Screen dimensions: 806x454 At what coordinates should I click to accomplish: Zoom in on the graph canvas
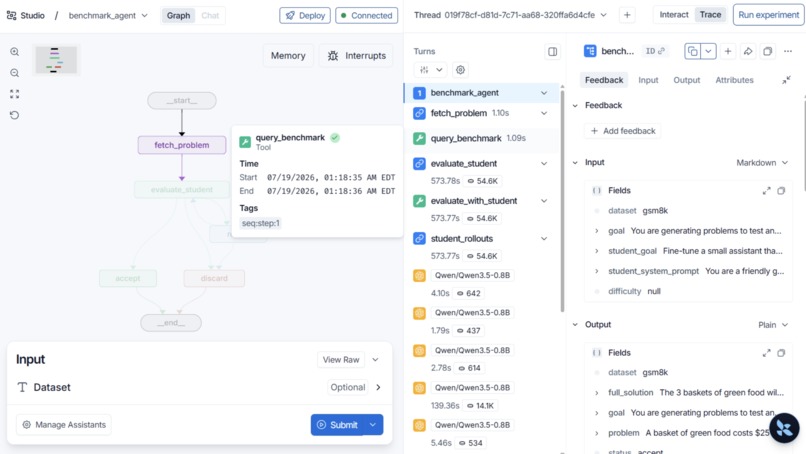[14, 51]
